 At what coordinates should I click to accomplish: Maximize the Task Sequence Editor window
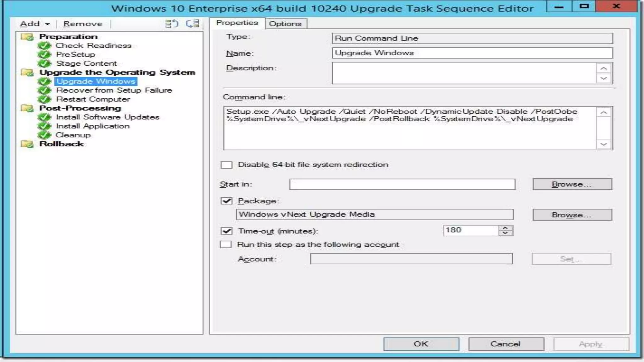(584, 6)
